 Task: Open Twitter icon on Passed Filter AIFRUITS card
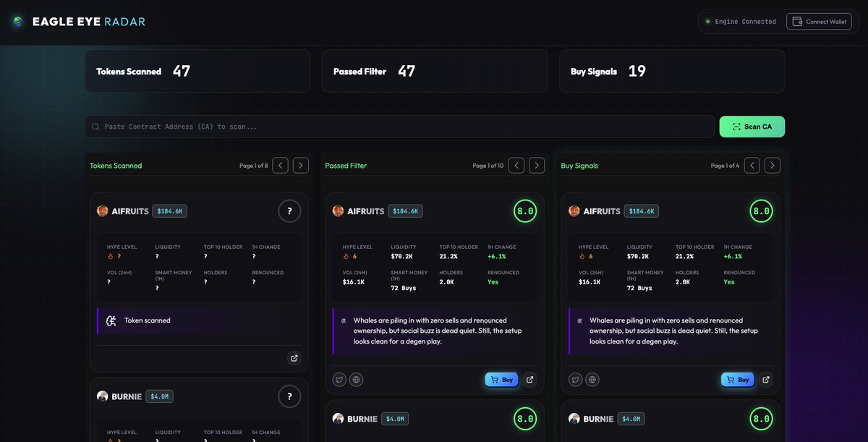[339, 380]
